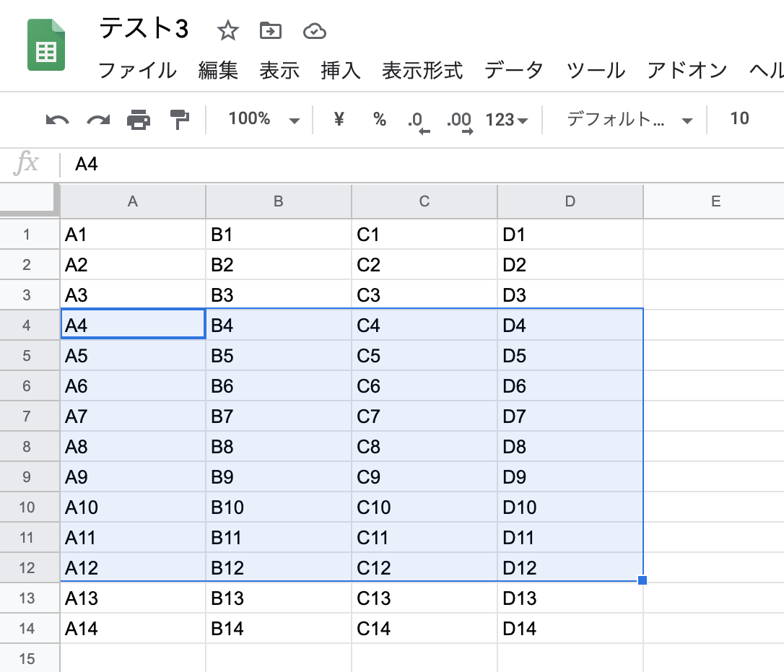Viewport: 784px width, 672px height.
Task: Check the cloud save status icon
Action: 314,30
